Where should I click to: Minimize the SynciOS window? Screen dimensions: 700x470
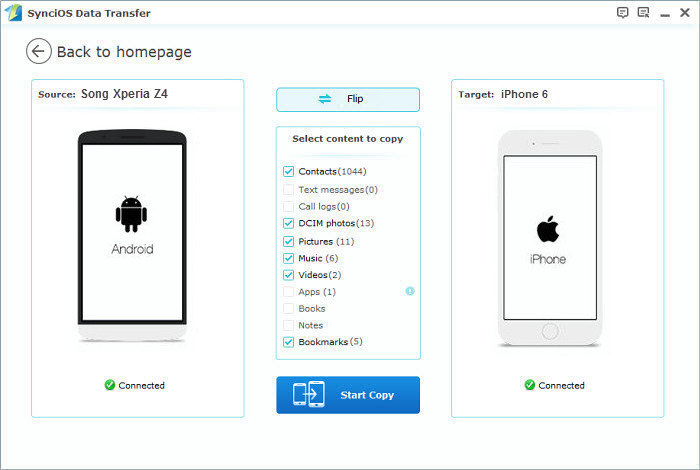665,15
